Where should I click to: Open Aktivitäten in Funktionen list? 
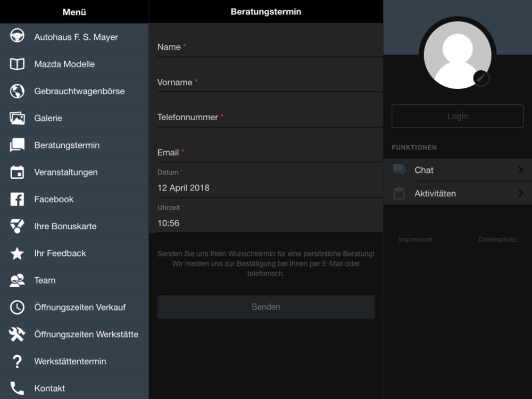[458, 194]
